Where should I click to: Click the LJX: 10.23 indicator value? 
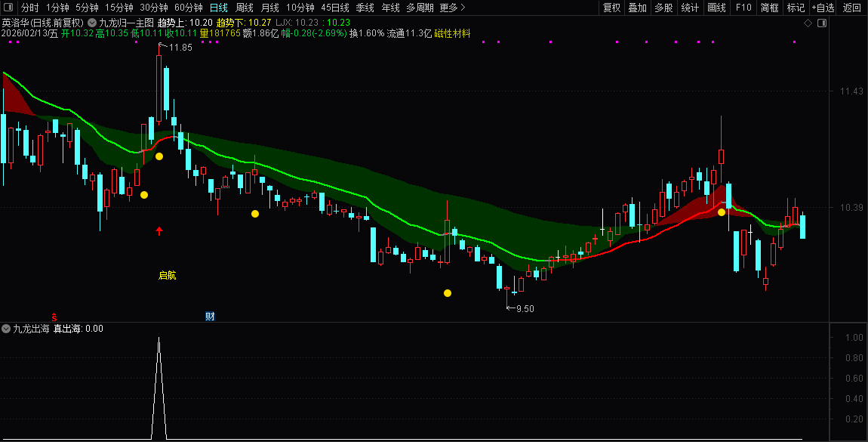297,23
